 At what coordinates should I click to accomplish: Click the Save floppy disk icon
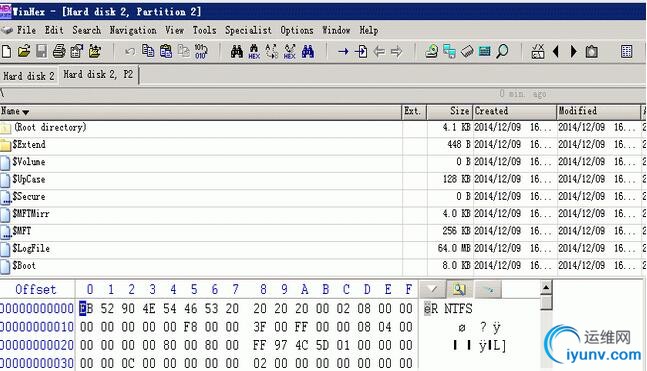click(41, 52)
